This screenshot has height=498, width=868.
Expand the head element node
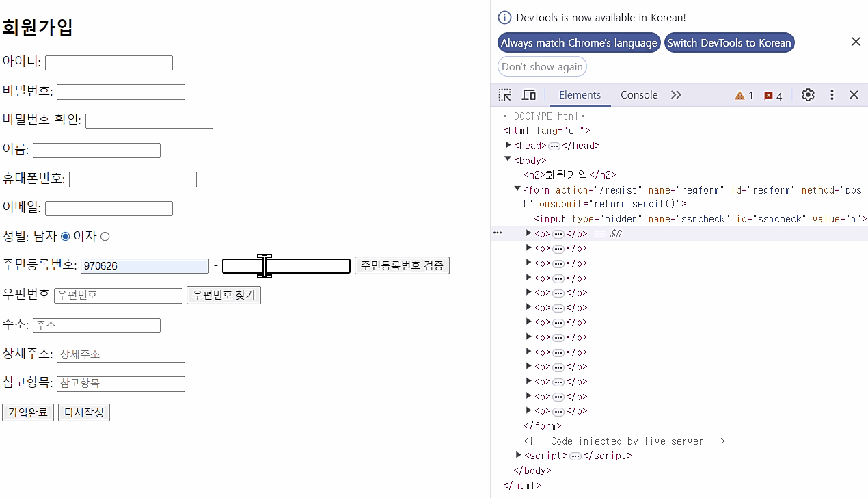508,145
